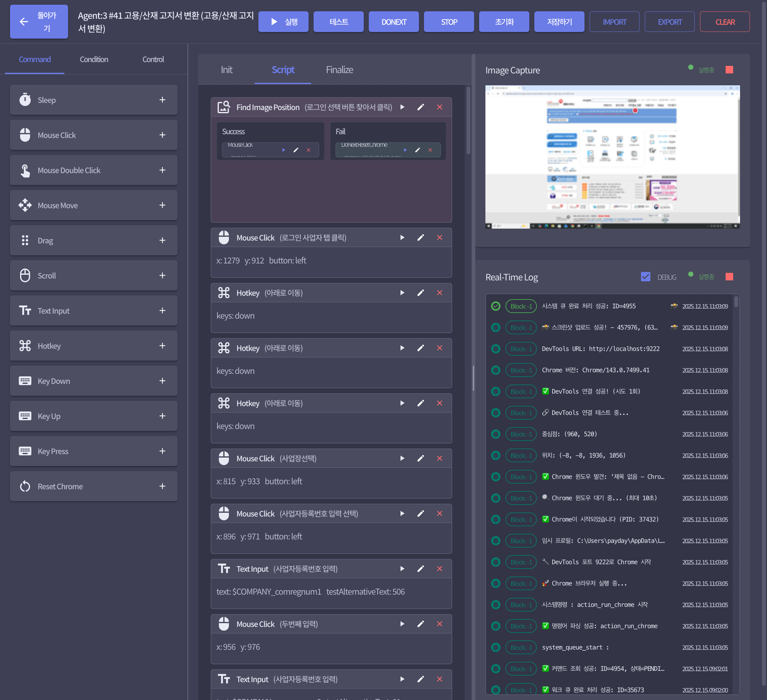The width and height of the screenshot is (767, 700).
Task: Expand the Key Press command with plus
Action: click(x=162, y=451)
